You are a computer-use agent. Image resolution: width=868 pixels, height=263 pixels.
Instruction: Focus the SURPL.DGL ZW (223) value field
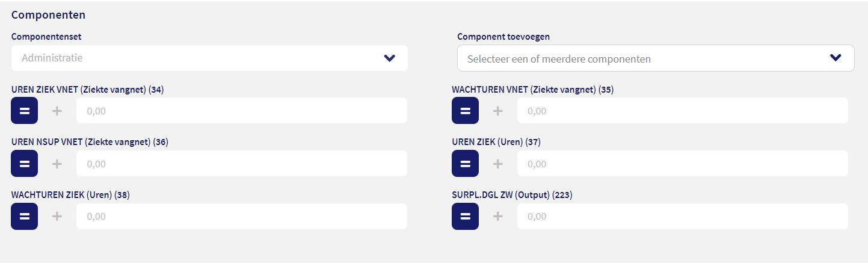[x=682, y=216]
